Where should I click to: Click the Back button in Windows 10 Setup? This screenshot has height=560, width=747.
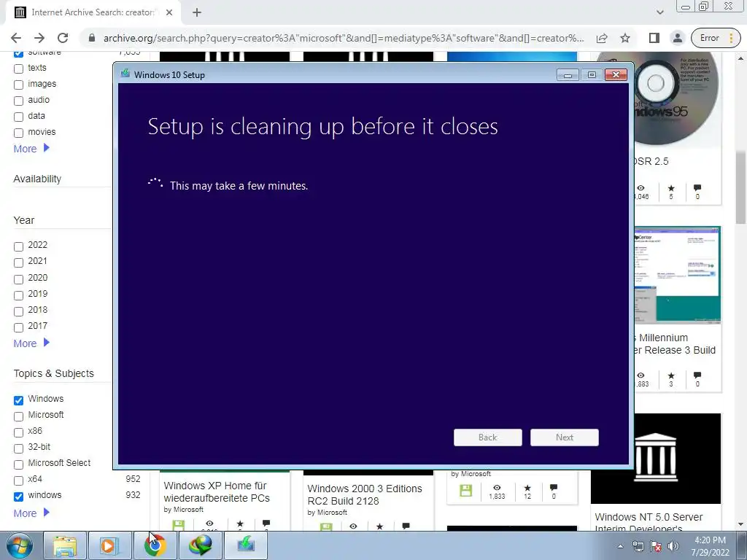(x=488, y=437)
